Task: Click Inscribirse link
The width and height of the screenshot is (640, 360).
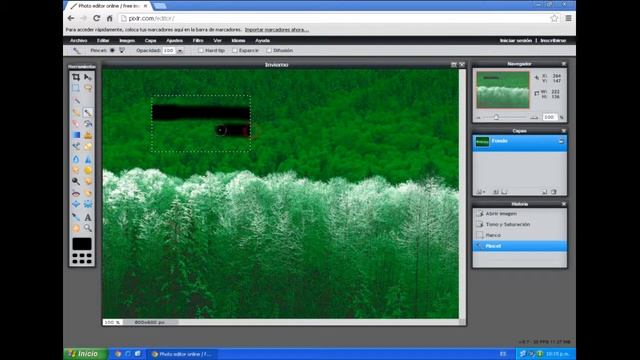Action: coord(553,40)
